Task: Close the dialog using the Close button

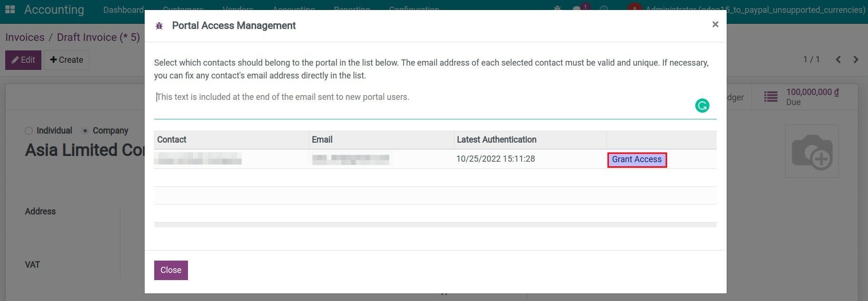Action: [170, 270]
